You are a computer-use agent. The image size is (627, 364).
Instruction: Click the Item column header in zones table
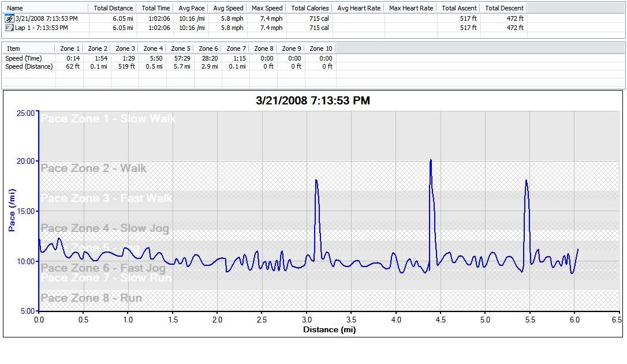[x=13, y=48]
